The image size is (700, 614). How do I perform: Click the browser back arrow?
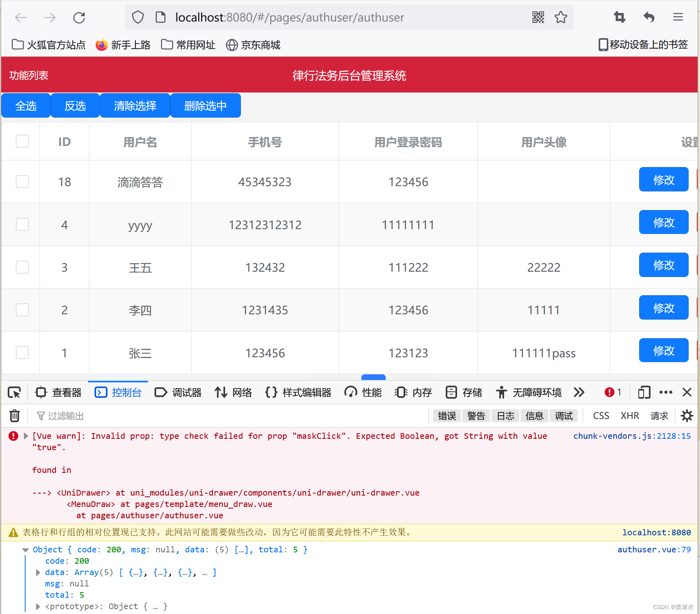point(21,17)
